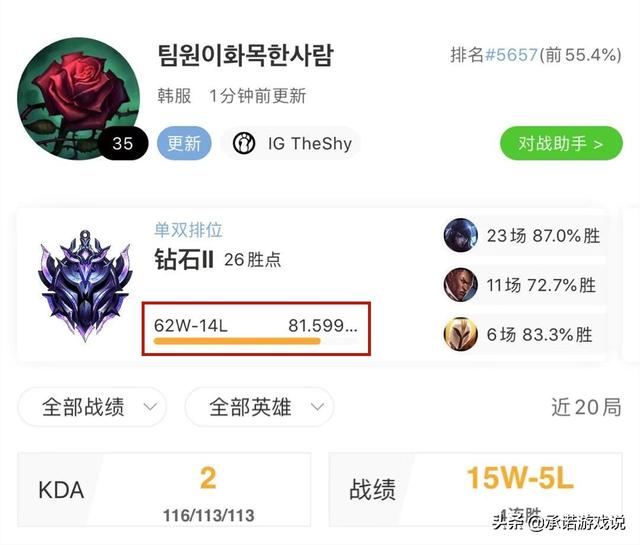Click the chevron arrow next to 全部英雄
The height and width of the screenshot is (545, 640).
[317, 407]
